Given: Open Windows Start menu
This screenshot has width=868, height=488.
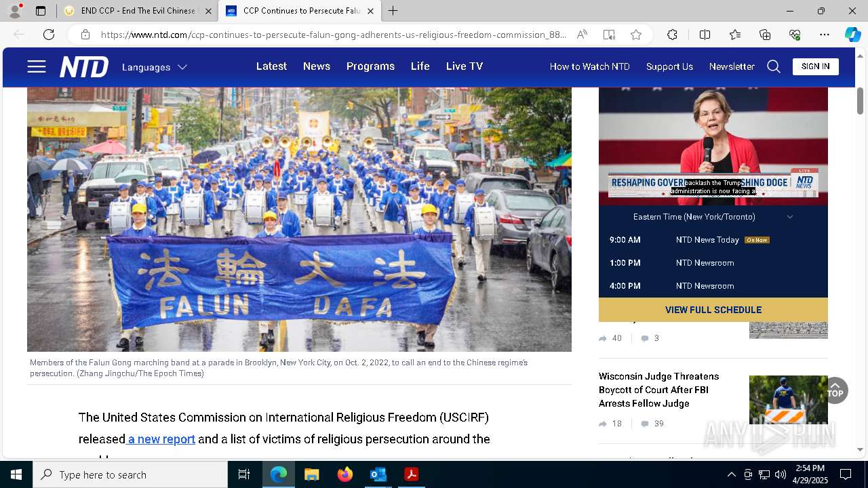Looking at the screenshot, I should [16, 474].
